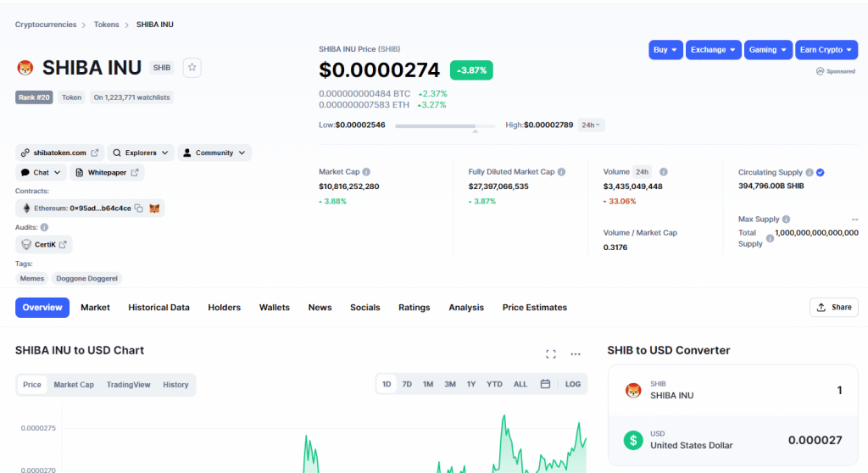868x473 pixels.
Task: Click Total Supply info icon
Action: 770,238
